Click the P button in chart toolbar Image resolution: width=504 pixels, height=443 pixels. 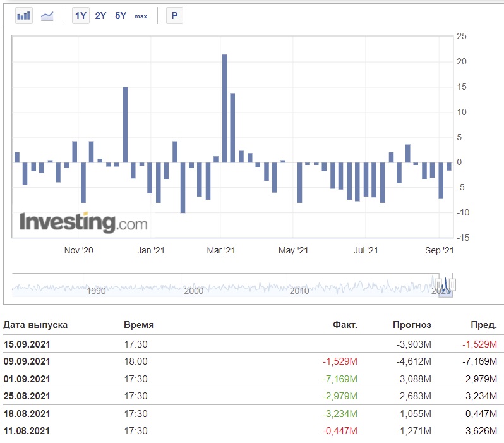coord(174,15)
